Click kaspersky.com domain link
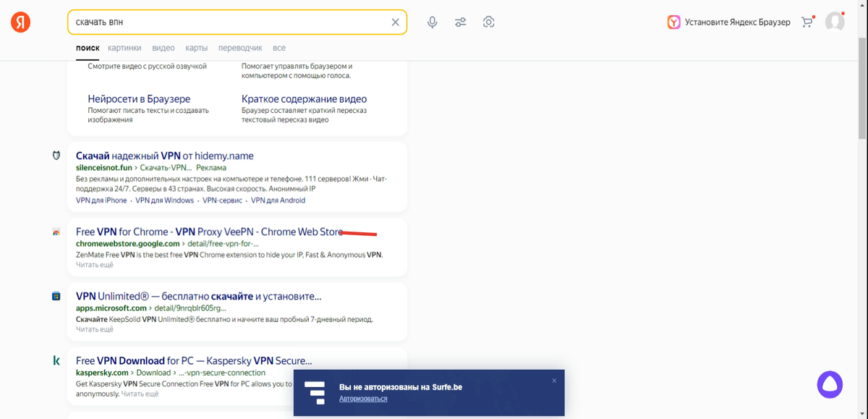868x419 pixels. (102, 373)
